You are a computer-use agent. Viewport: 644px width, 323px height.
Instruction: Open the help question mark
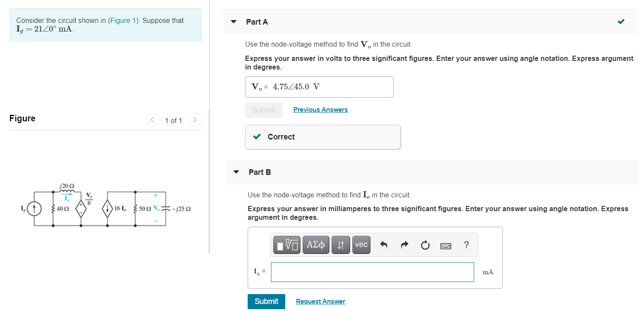pos(466,245)
